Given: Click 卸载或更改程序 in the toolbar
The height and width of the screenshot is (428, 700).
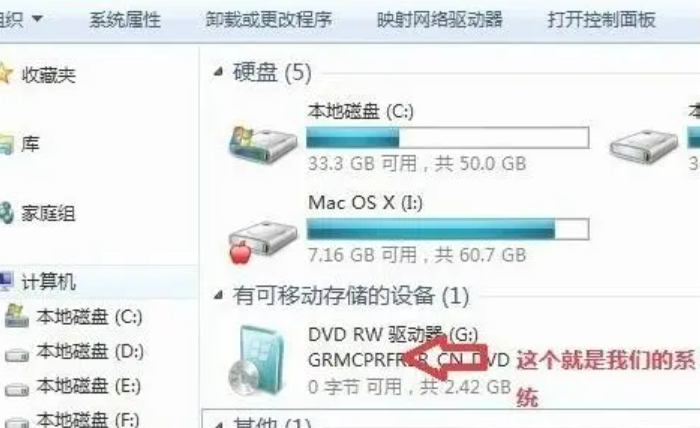Looking at the screenshot, I should coord(269,20).
